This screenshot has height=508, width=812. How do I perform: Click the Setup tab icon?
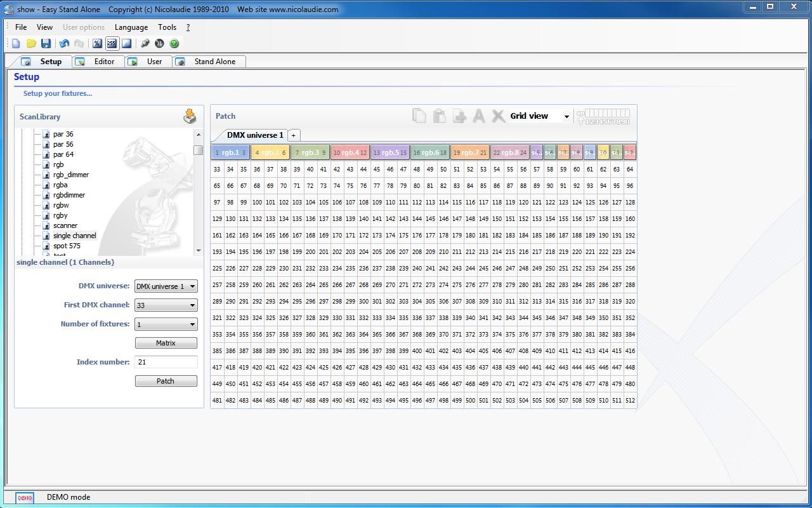(x=26, y=62)
